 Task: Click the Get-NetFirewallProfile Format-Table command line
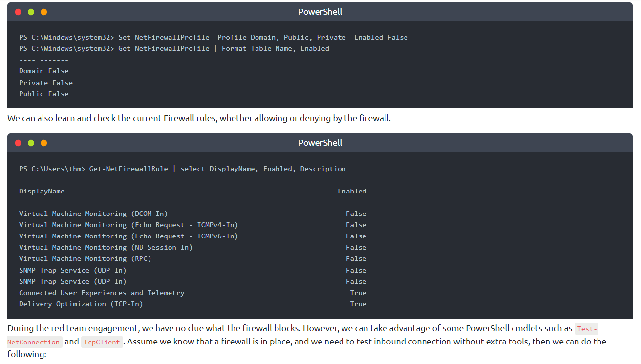click(174, 48)
